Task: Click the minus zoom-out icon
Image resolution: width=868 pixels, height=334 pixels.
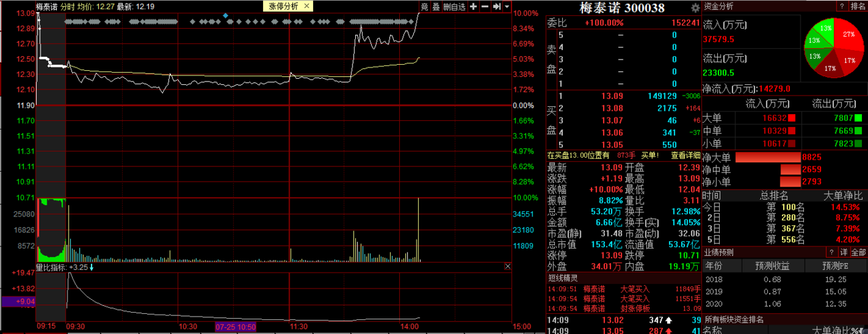Action: pos(485,6)
